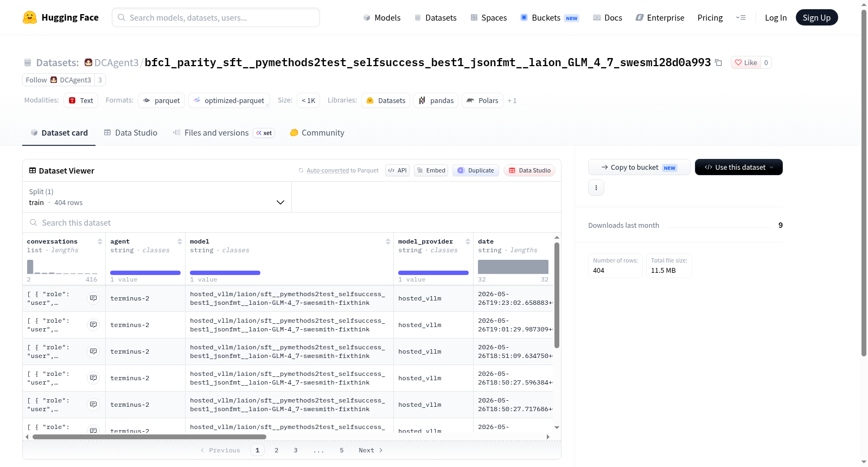
Task: Open the Docs menu item
Action: [608, 17]
